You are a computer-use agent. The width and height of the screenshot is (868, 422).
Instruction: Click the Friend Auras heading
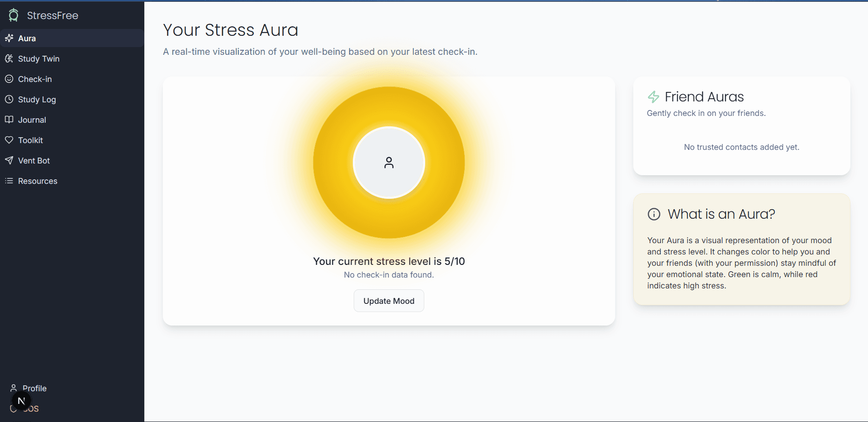click(704, 97)
